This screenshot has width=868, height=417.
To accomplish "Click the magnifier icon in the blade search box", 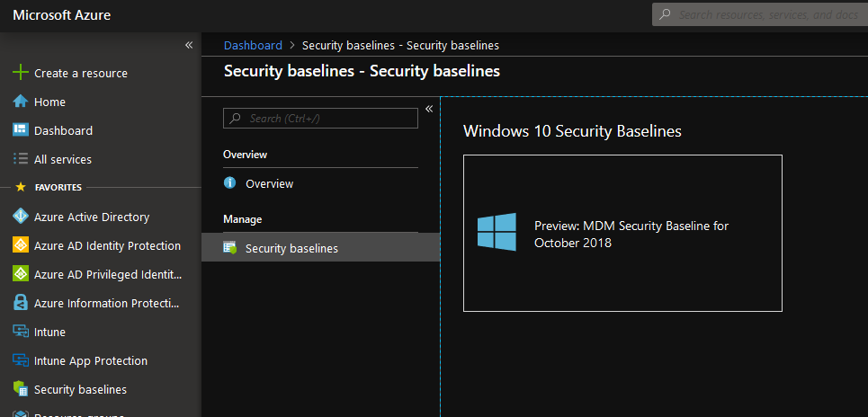I will (236, 119).
